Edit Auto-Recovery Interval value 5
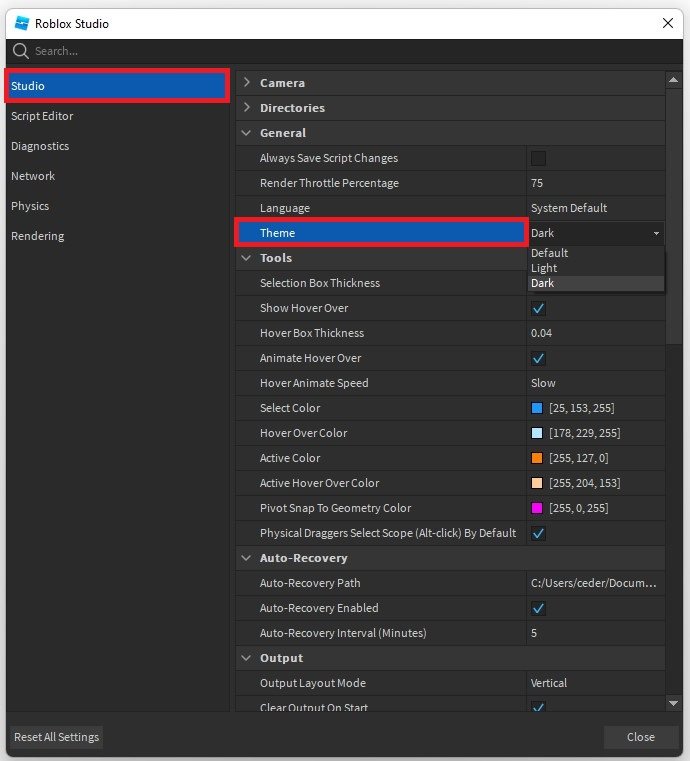The image size is (690, 761). click(x=596, y=633)
